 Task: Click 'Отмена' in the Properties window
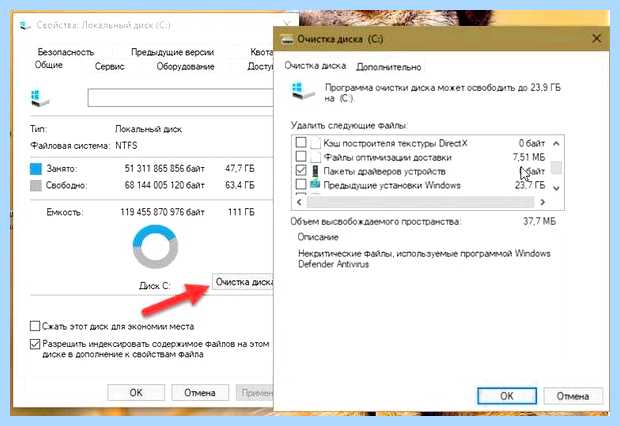coord(200,392)
